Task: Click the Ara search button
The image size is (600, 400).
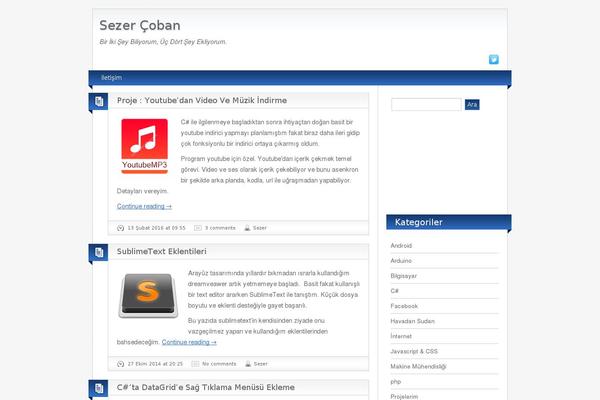Action: 472,104
